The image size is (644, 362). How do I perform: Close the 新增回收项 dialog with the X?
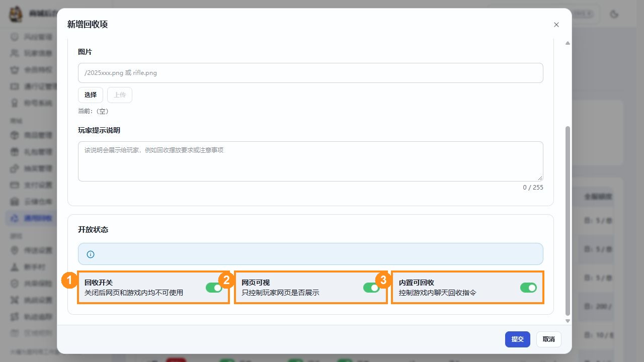pos(556,25)
